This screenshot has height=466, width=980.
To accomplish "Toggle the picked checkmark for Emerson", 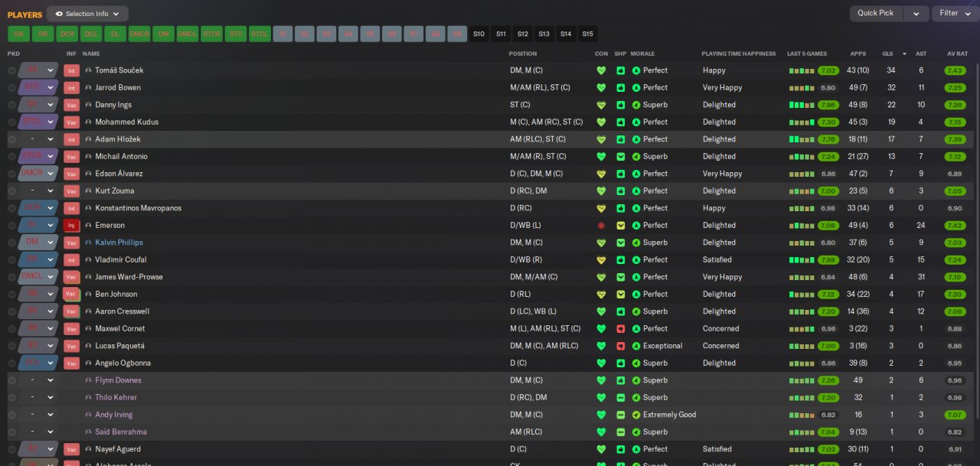I will tap(11, 226).
